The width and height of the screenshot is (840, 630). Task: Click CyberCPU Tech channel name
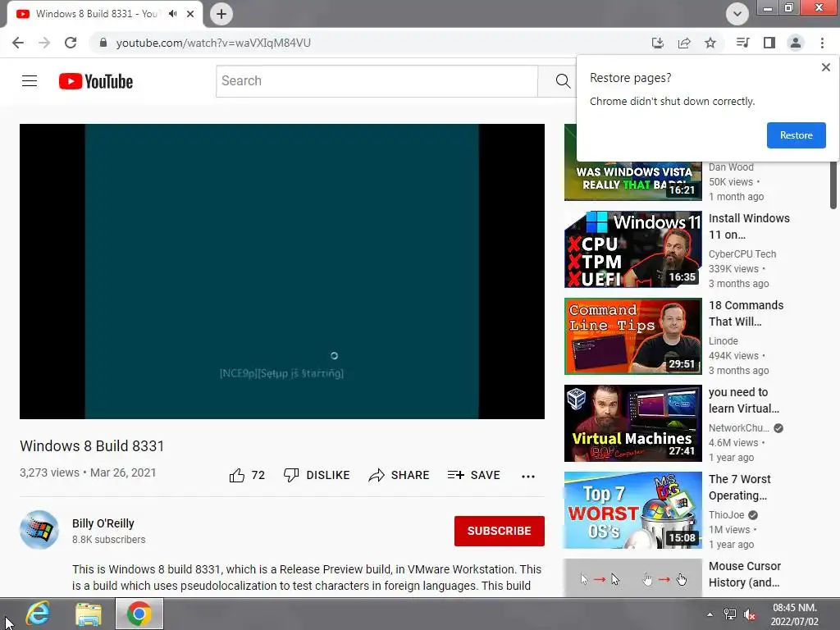(x=742, y=254)
